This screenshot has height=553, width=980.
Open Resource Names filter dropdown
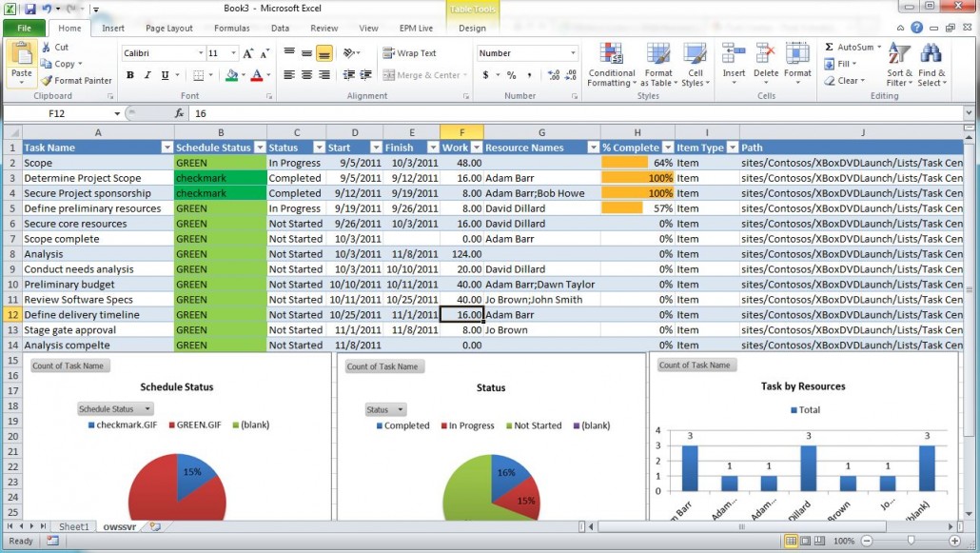593,148
